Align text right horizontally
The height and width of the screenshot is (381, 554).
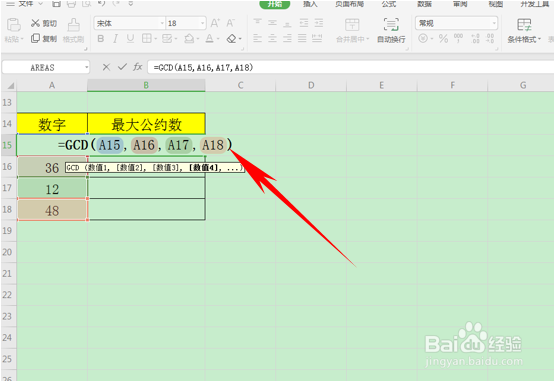pos(287,38)
